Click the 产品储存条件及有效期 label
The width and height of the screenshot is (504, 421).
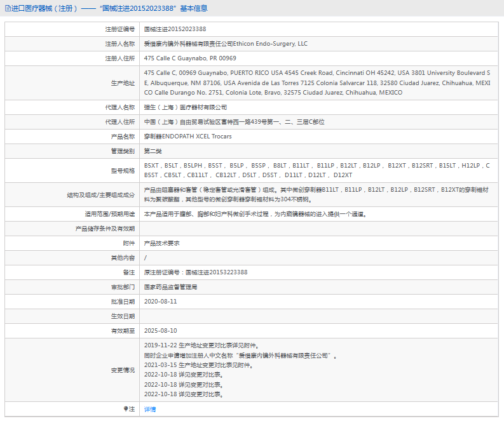pyautogui.click(x=105, y=229)
